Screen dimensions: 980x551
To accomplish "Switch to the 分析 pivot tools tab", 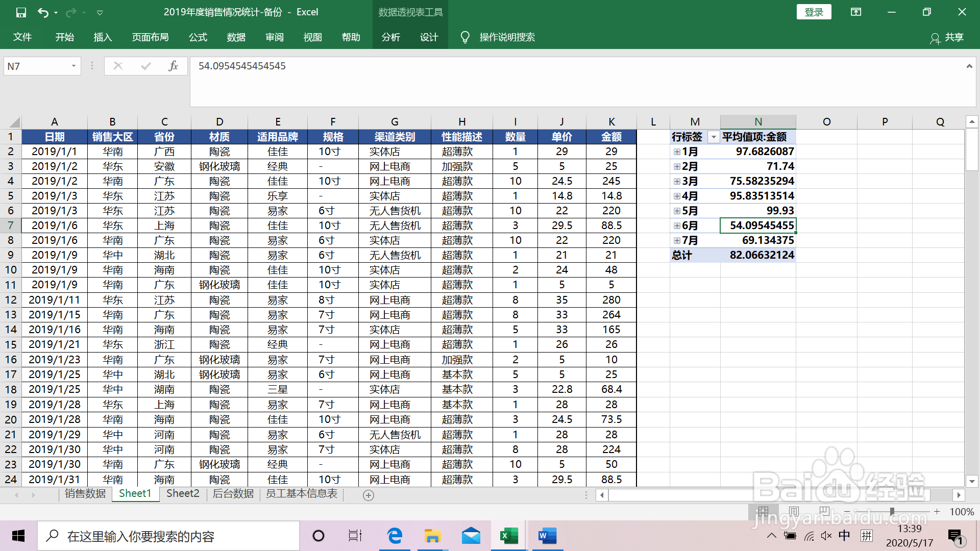I will [x=391, y=37].
